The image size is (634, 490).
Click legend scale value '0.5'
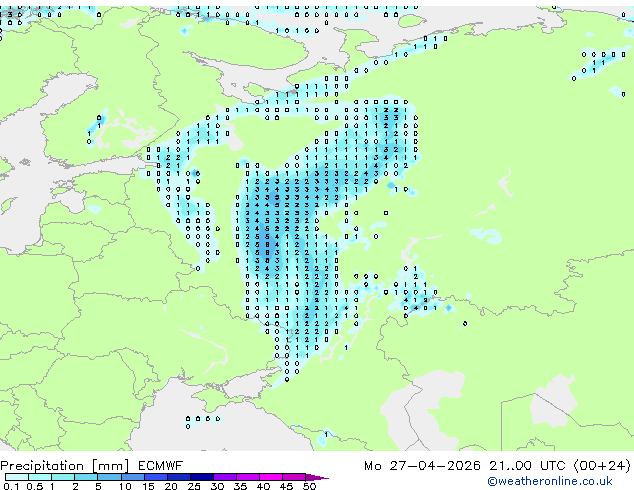click(x=35, y=486)
